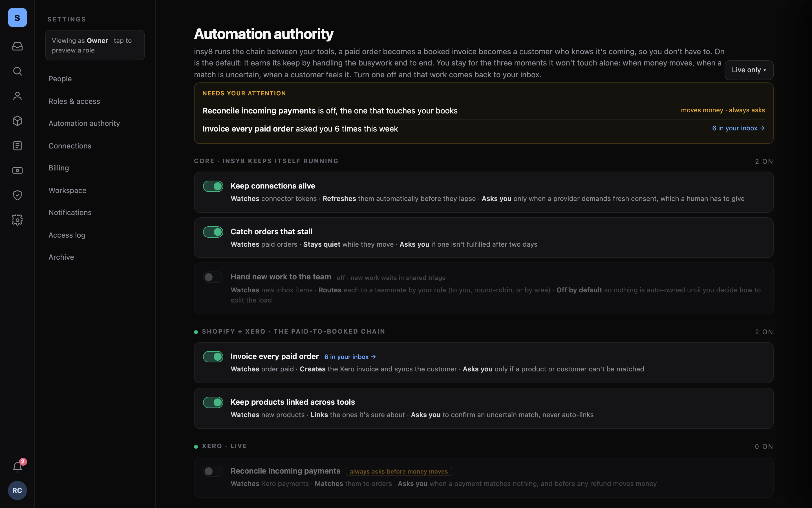Open Workspace settings
The image size is (812, 508).
click(x=67, y=190)
